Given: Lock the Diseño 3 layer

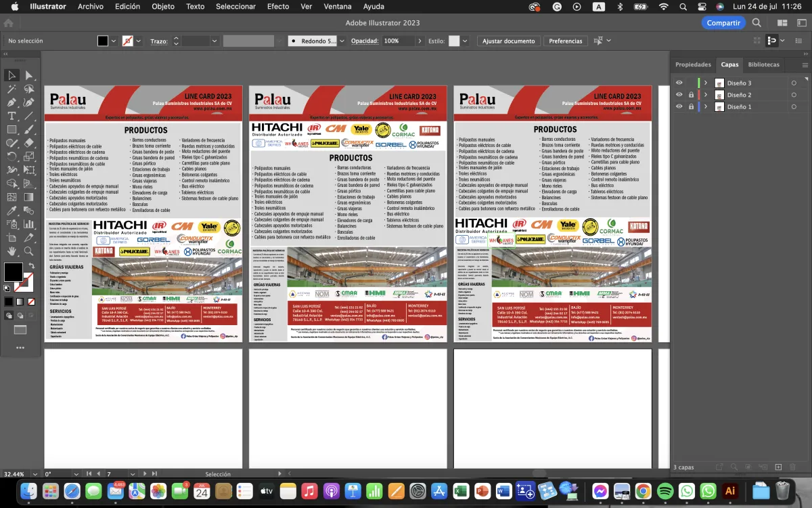Looking at the screenshot, I should (x=691, y=83).
